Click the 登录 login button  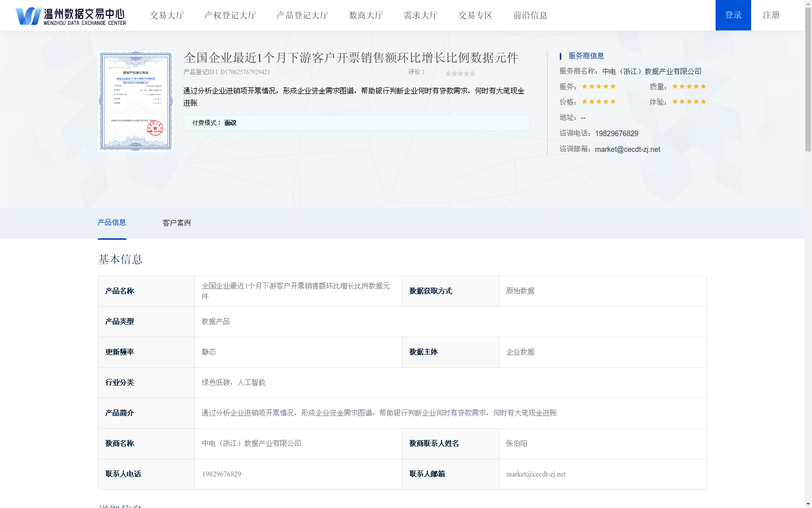733,15
